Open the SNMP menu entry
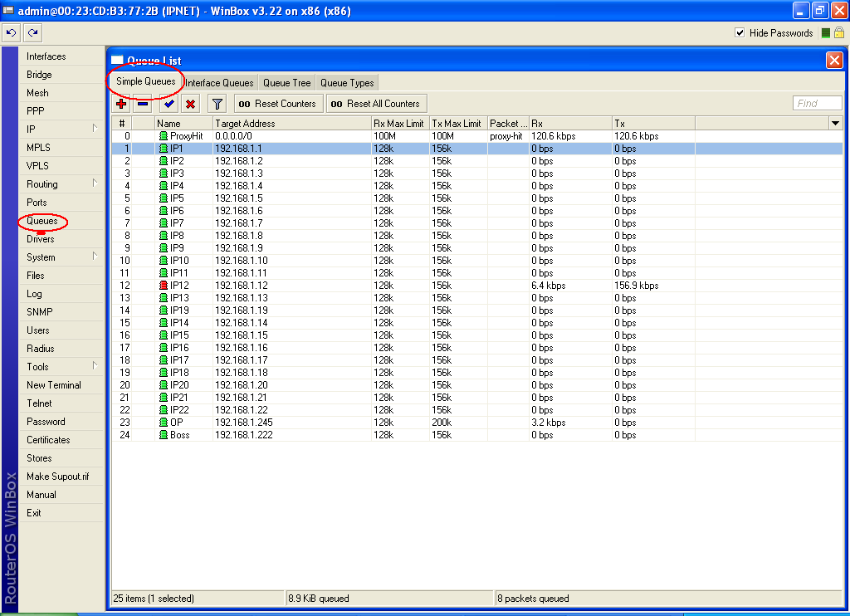This screenshot has height=616, width=850. (40, 312)
